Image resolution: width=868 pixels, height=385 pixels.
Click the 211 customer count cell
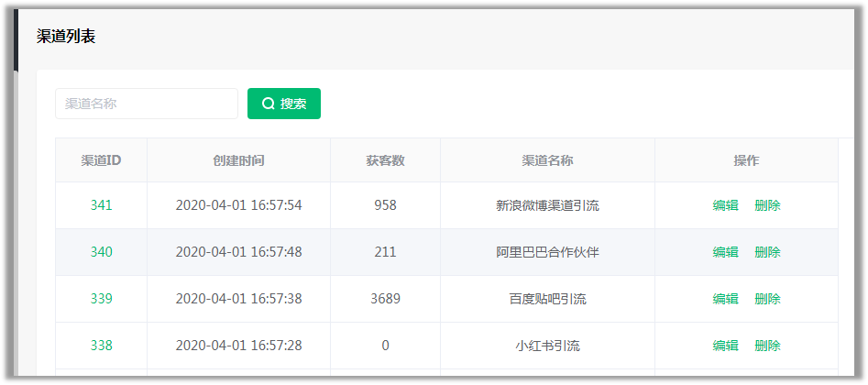point(385,252)
